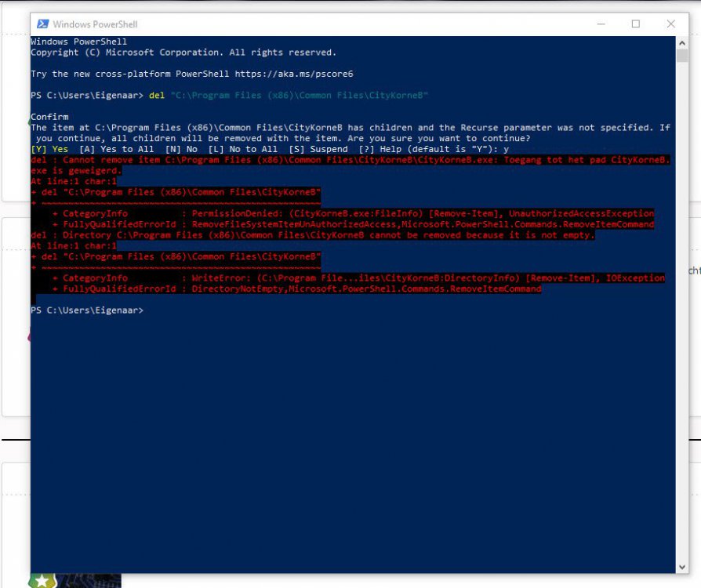Click the typed 'del' command word

(x=157, y=95)
